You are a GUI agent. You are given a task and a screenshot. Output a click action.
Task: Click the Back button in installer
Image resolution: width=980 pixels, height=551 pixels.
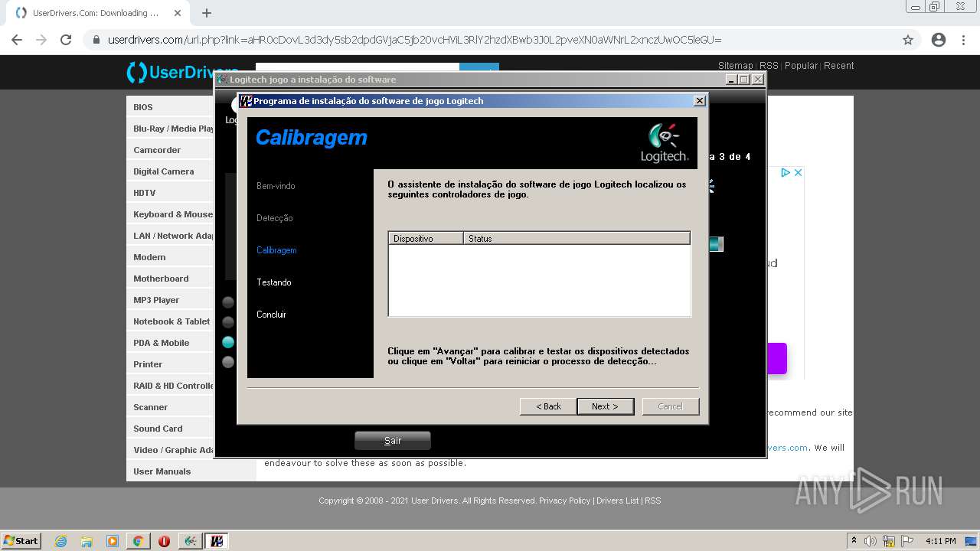point(548,406)
